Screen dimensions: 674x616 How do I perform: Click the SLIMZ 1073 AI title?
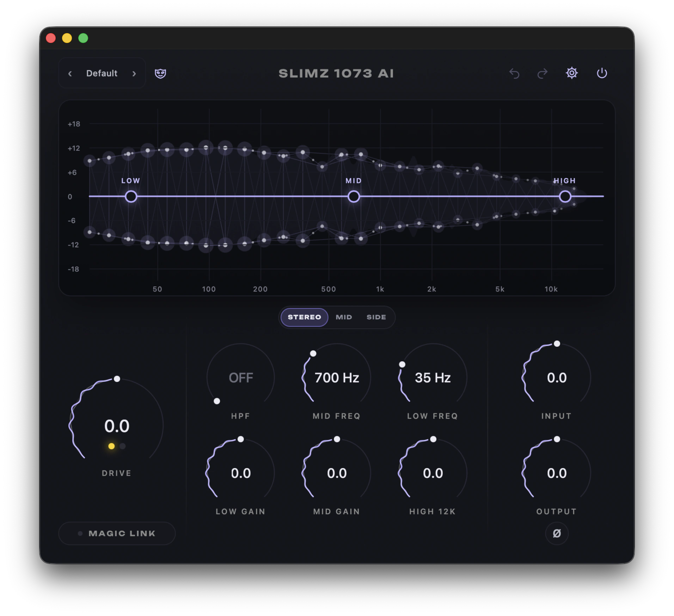pyautogui.click(x=336, y=73)
